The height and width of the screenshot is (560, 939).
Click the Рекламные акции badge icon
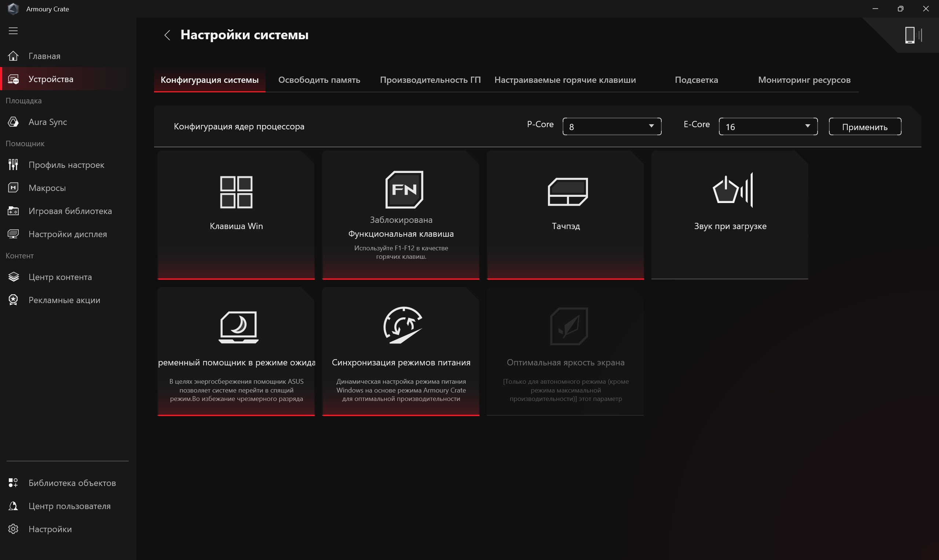click(13, 300)
